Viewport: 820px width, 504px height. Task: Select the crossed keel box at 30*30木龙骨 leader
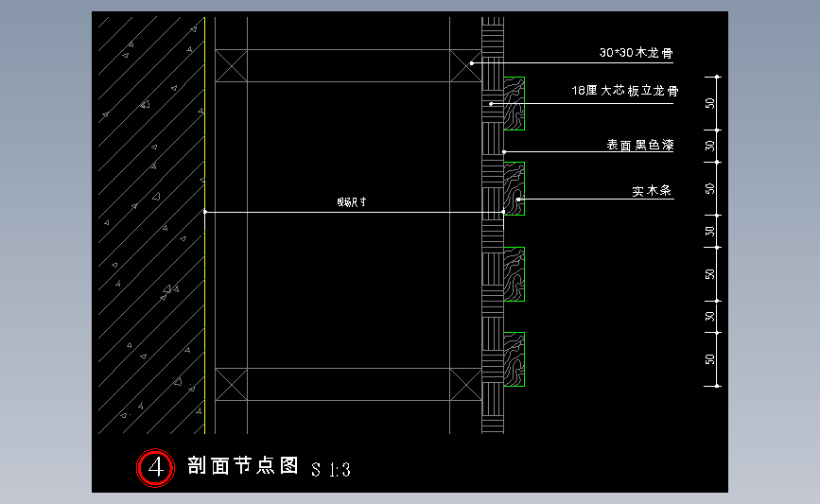pyautogui.click(x=465, y=66)
